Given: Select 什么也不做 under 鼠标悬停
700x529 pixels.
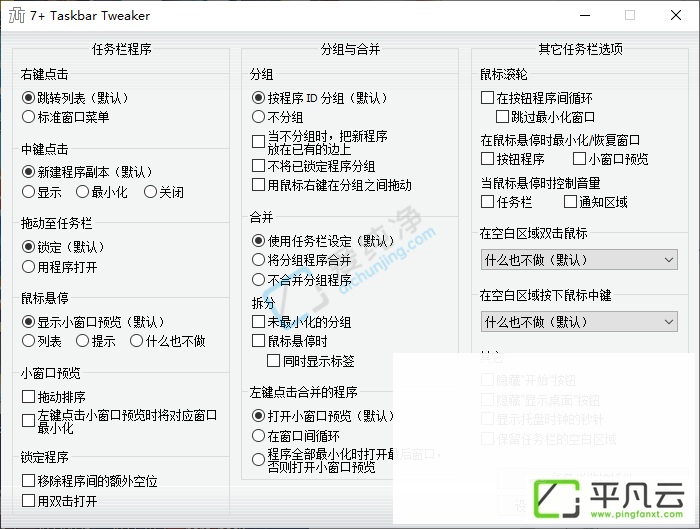Looking at the screenshot, I should (x=136, y=341).
